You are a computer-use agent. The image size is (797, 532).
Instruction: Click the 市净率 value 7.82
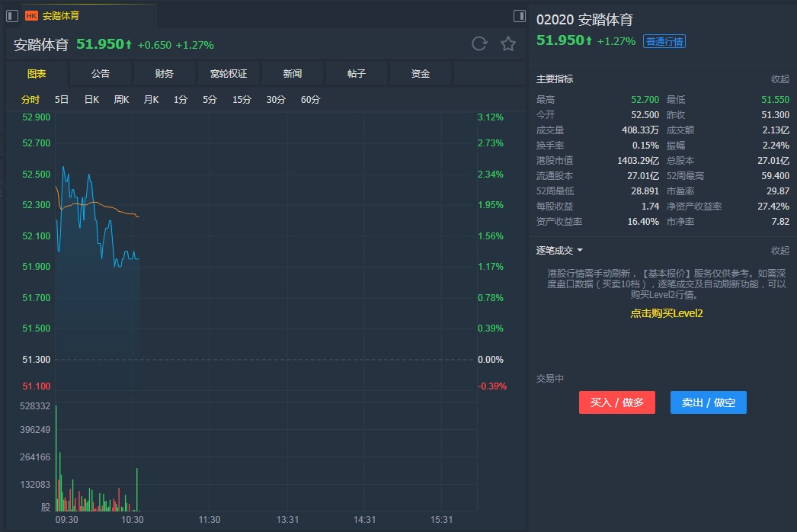(x=781, y=222)
